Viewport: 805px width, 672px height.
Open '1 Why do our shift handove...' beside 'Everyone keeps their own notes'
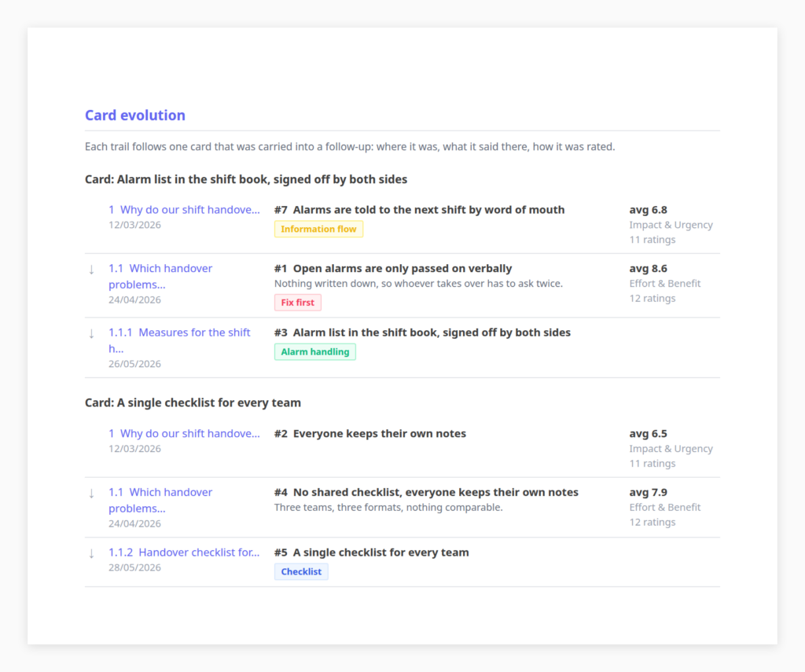point(184,434)
